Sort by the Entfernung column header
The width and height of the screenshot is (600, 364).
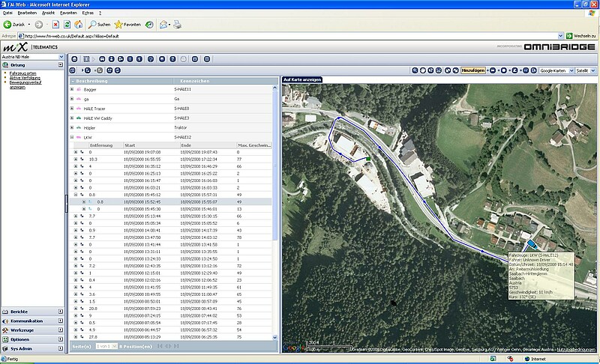coord(106,145)
